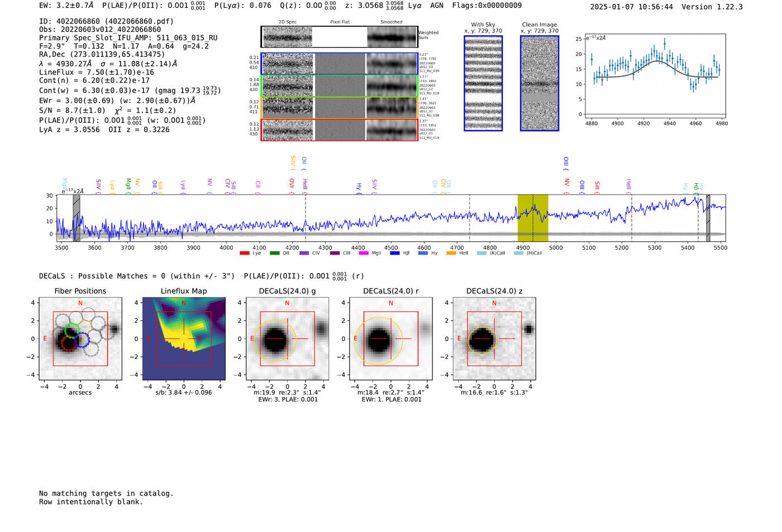Screen dimensions: 782x532
Task: Click the hatched gray region near 3540 Å
Action: 77,218
